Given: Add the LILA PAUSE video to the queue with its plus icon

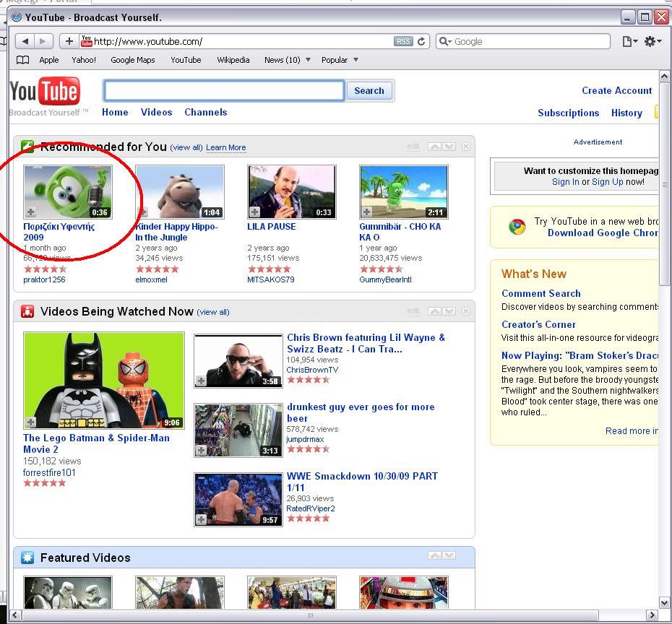Looking at the screenshot, I should click(254, 212).
